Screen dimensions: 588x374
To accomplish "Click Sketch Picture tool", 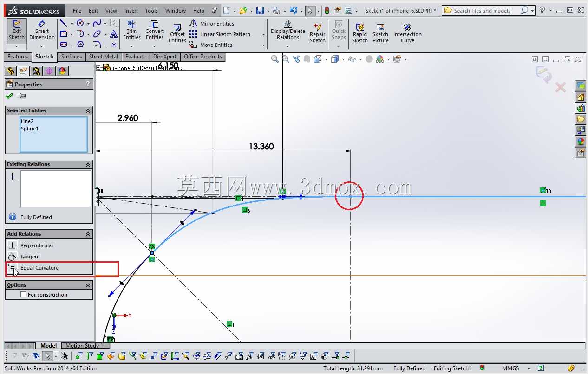I will click(x=380, y=33).
